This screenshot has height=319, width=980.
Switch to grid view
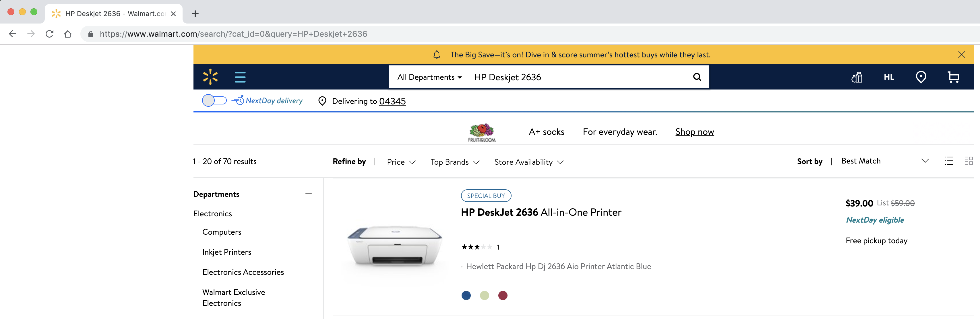click(969, 161)
